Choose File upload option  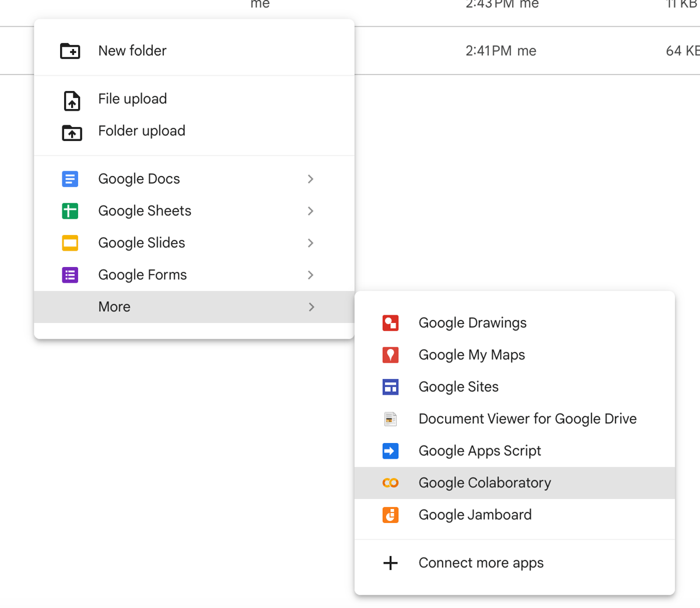click(194, 99)
